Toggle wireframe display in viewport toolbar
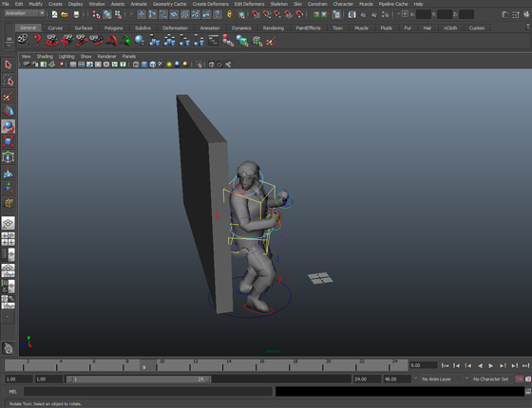 tap(136, 65)
